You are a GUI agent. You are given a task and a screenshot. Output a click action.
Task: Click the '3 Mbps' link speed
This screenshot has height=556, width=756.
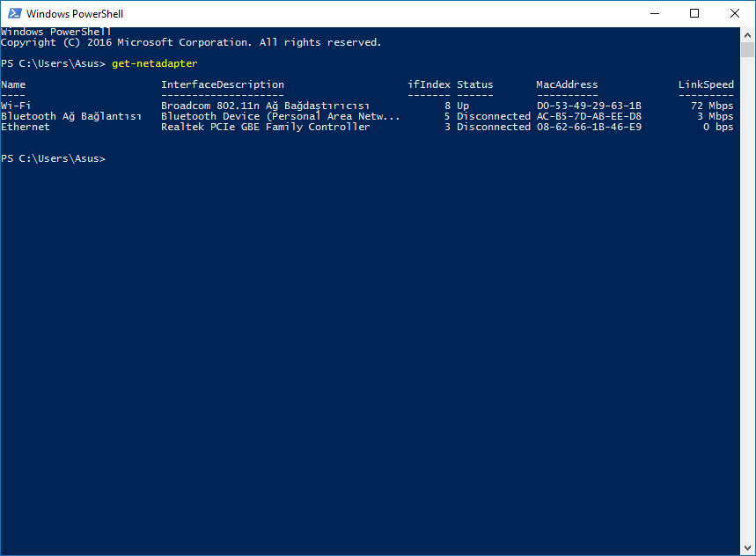[715, 117]
